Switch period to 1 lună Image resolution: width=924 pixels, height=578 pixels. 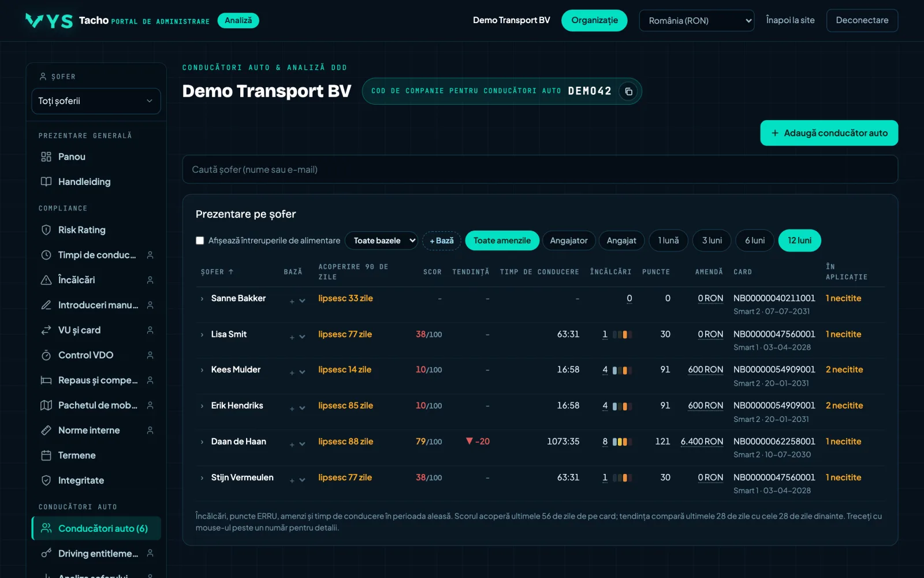tap(668, 240)
